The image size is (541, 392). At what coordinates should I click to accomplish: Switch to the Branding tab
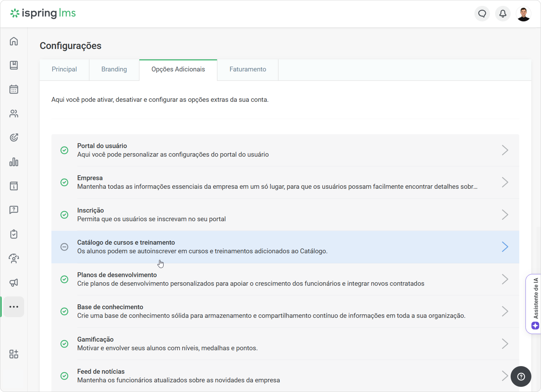pyautogui.click(x=114, y=69)
